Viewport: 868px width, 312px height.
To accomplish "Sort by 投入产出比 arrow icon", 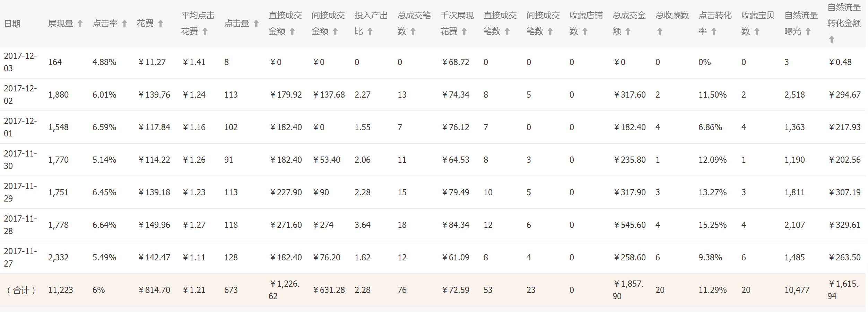I will pos(370,32).
